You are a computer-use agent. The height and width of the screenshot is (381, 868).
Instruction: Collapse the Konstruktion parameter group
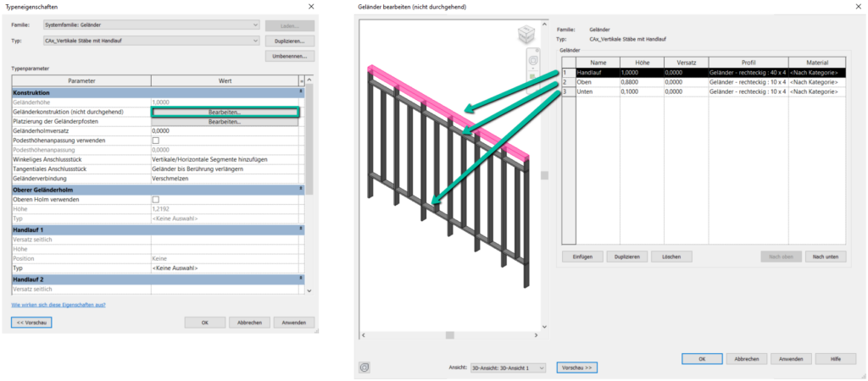[301, 91]
